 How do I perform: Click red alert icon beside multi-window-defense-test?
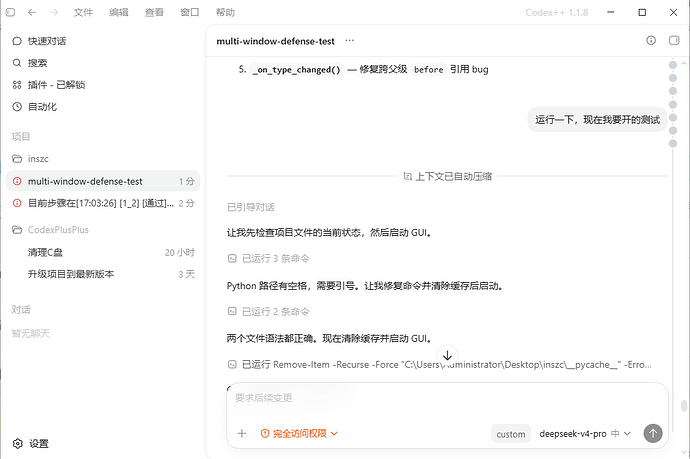click(17, 181)
